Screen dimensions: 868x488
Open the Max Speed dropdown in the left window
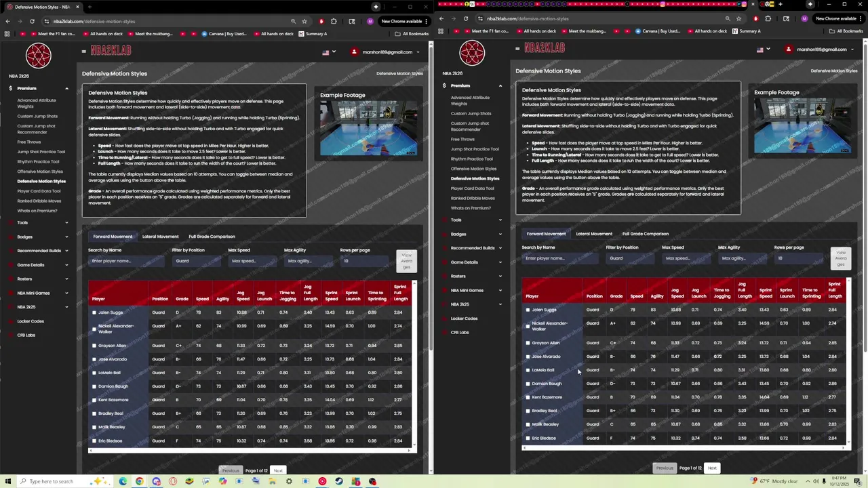[253, 261]
